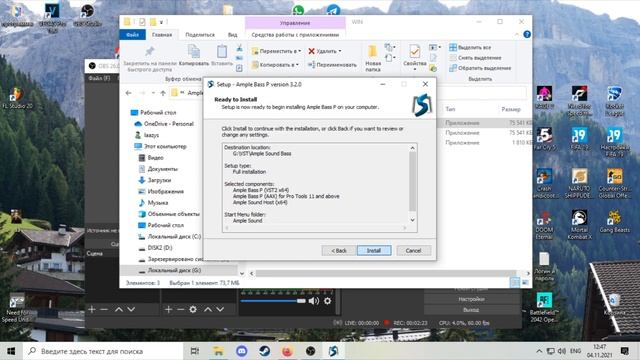Add a source with OBS plus button
Image resolution: width=640 pixels, height=360 pixels.
168,309
